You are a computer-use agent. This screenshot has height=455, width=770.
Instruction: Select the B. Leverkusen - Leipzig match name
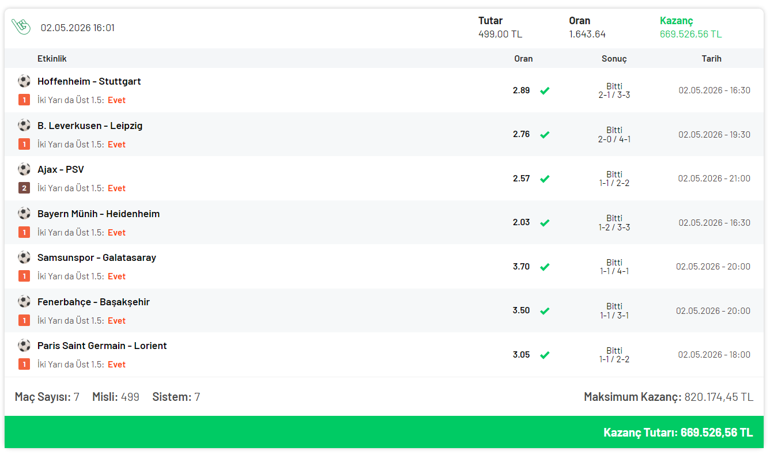click(90, 126)
